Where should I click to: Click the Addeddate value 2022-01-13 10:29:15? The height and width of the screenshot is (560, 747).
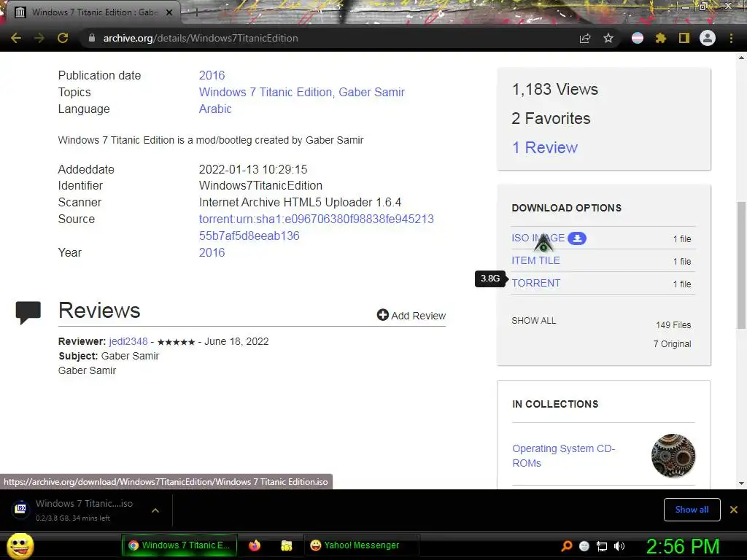[253, 169]
